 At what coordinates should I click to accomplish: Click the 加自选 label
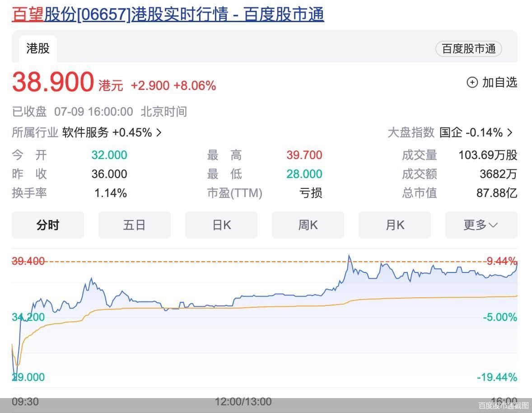coord(499,82)
